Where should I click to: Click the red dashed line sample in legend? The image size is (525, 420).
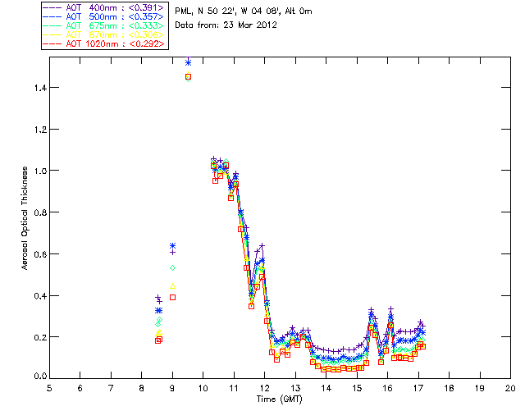coord(52,43)
